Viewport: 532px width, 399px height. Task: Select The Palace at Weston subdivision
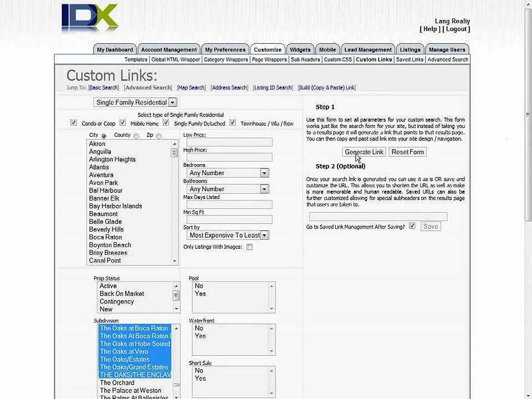point(130,391)
